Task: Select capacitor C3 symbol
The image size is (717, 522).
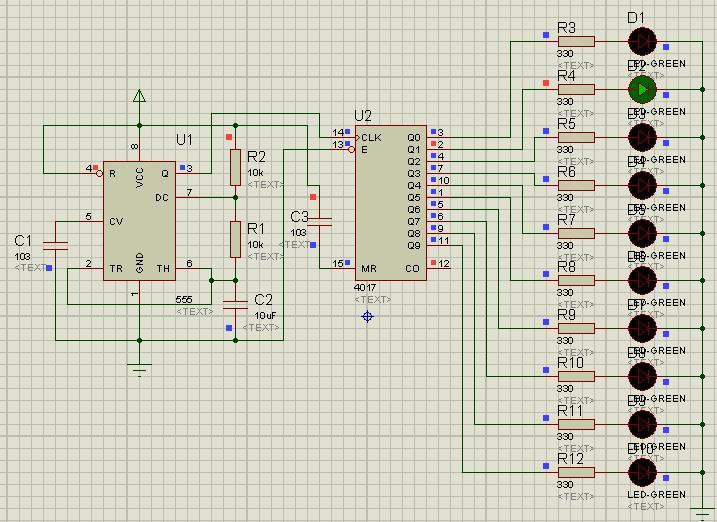Action: click(x=319, y=222)
